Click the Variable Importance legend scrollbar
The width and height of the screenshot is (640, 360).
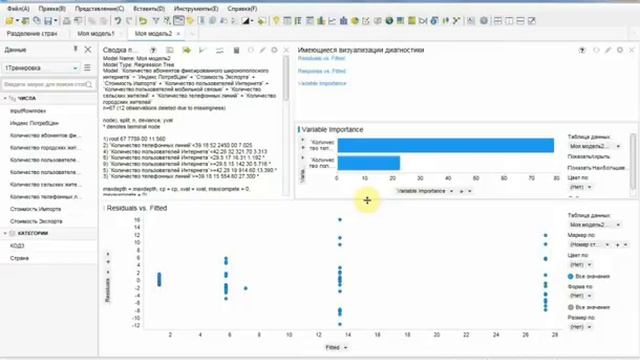tap(633, 161)
